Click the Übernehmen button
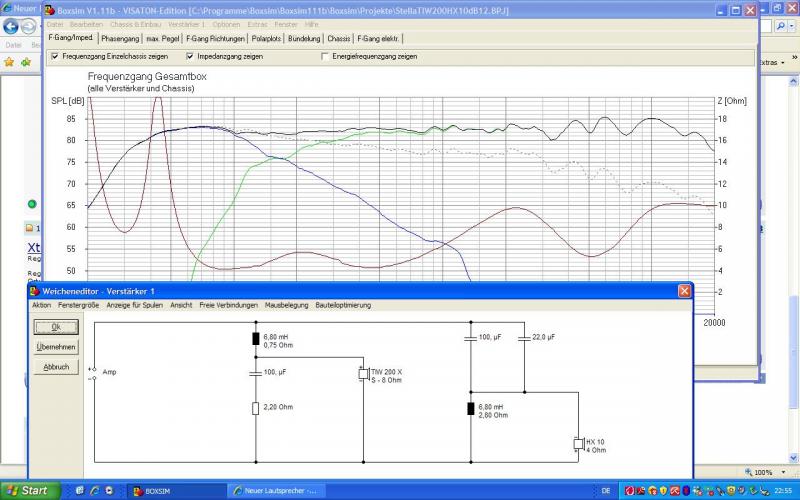The width and height of the screenshot is (800, 500). coord(56,347)
